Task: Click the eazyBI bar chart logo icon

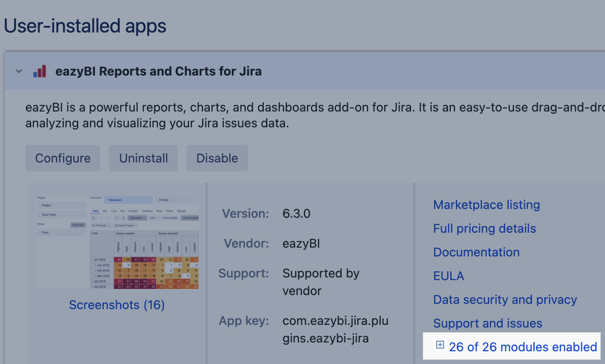Action: 40,71
